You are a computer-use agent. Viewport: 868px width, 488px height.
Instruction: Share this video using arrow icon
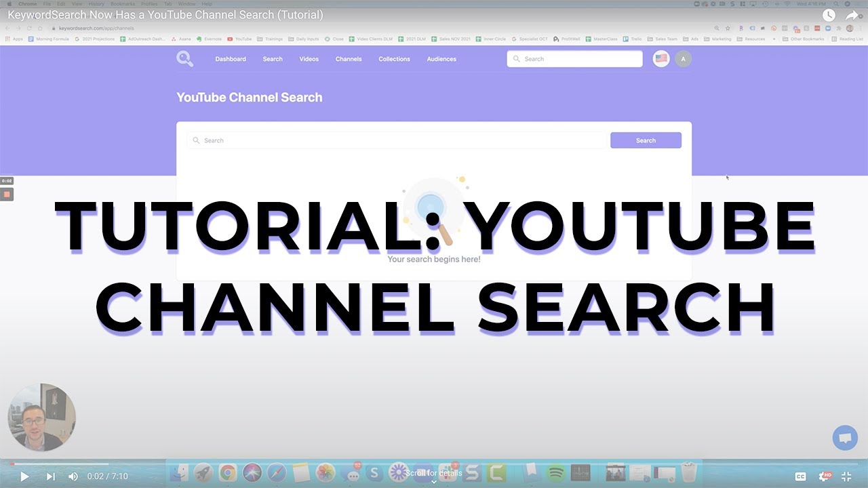point(852,15)
